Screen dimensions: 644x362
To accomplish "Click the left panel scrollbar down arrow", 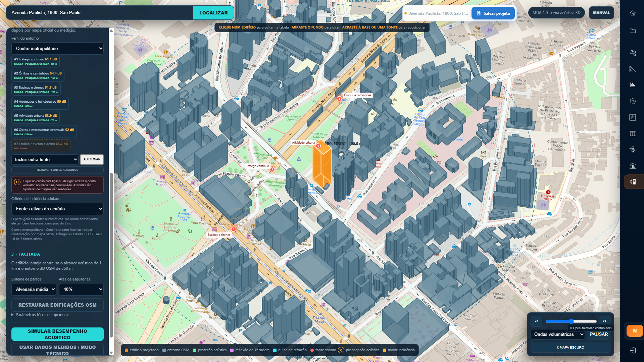I will tap(111, 353).
